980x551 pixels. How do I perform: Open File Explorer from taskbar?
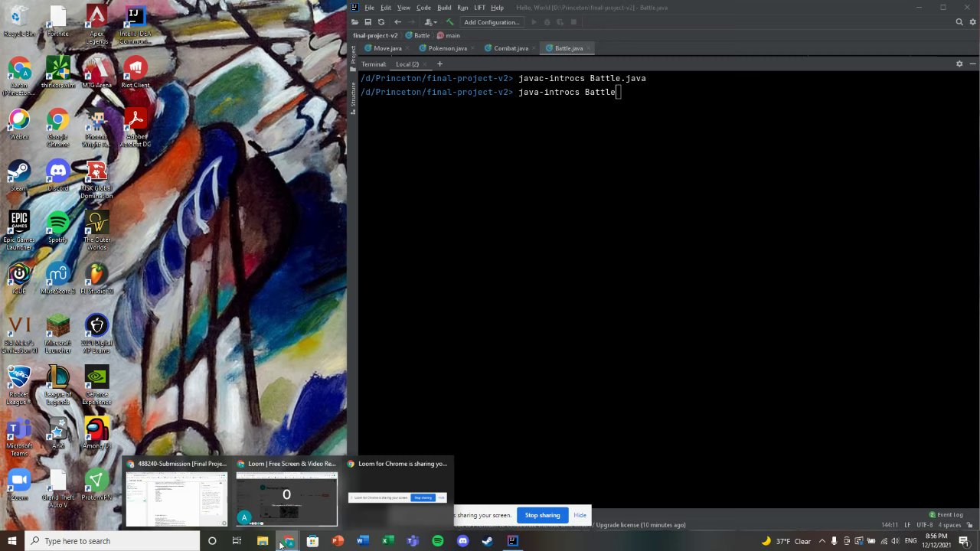coord(262,541)
